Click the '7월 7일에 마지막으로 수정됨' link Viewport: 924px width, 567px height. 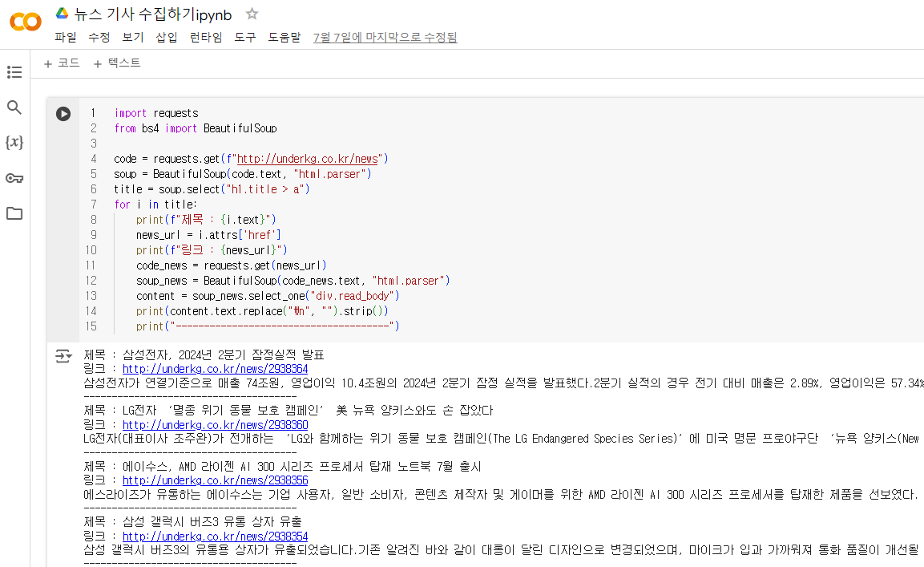pos(385,37)
